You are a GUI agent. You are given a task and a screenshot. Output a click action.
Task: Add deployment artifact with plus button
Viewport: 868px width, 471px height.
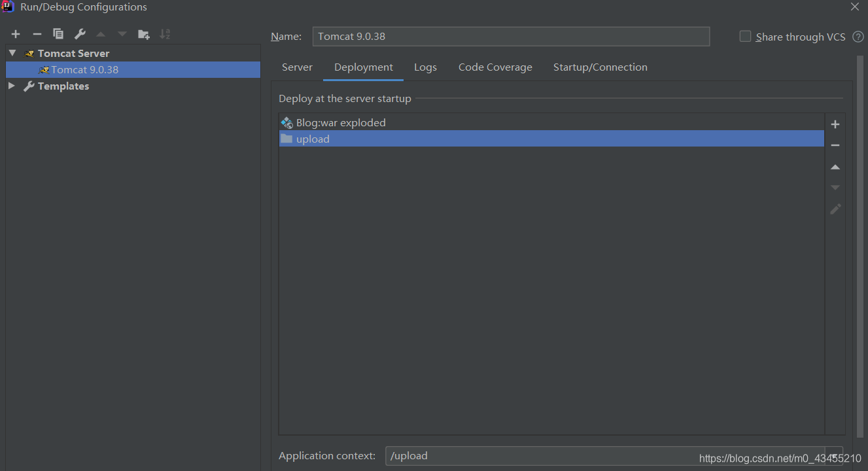835,124
